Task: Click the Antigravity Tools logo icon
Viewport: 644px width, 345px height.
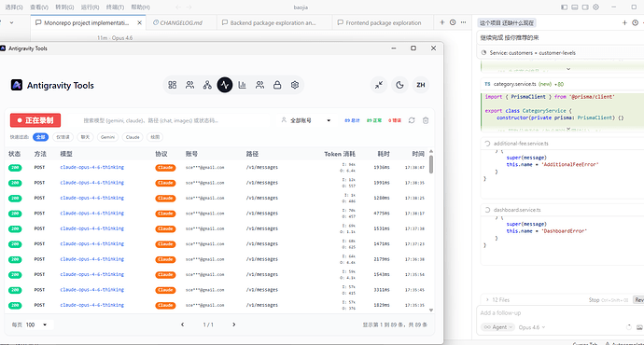Action: 17,85
